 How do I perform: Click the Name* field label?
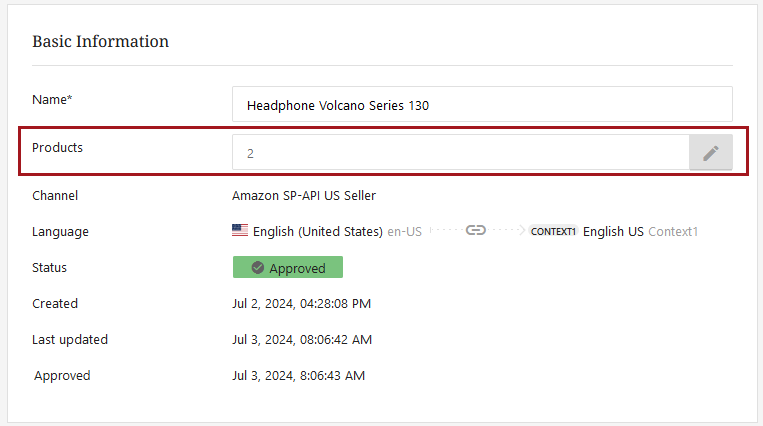(52, 99)
